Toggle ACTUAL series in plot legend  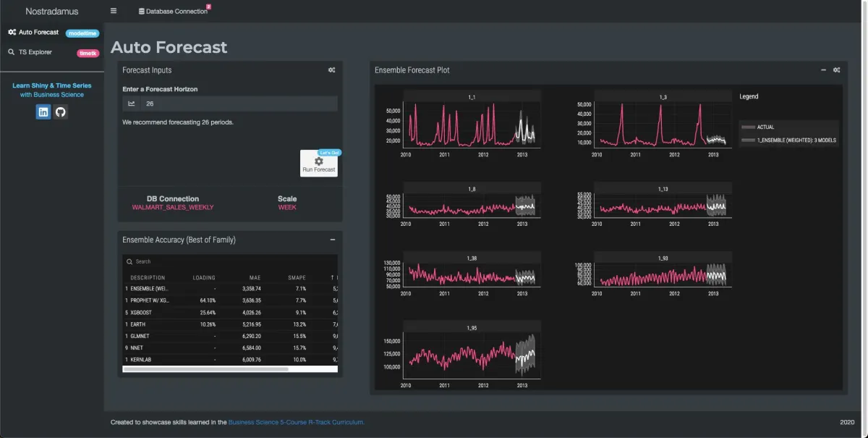point(765,127)
